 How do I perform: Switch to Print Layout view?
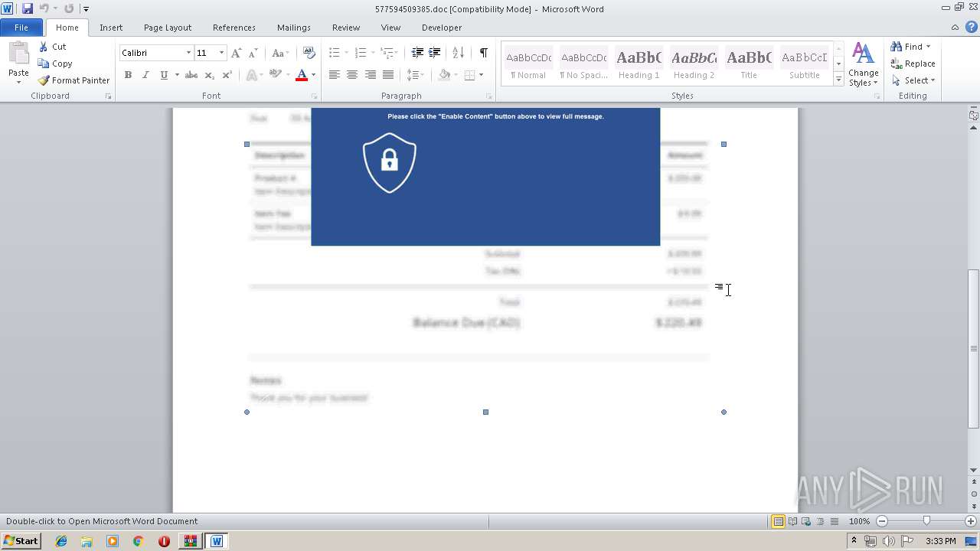[778, 521]
